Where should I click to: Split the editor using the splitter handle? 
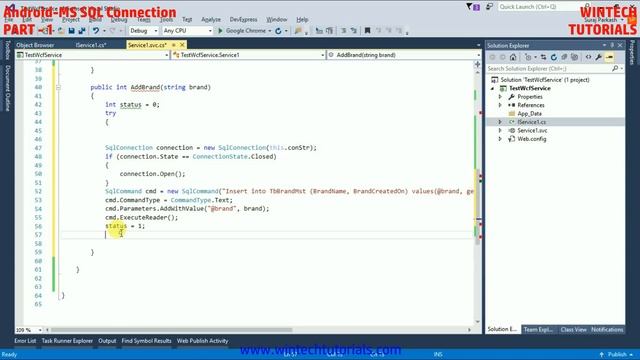[x=478, y=64]
